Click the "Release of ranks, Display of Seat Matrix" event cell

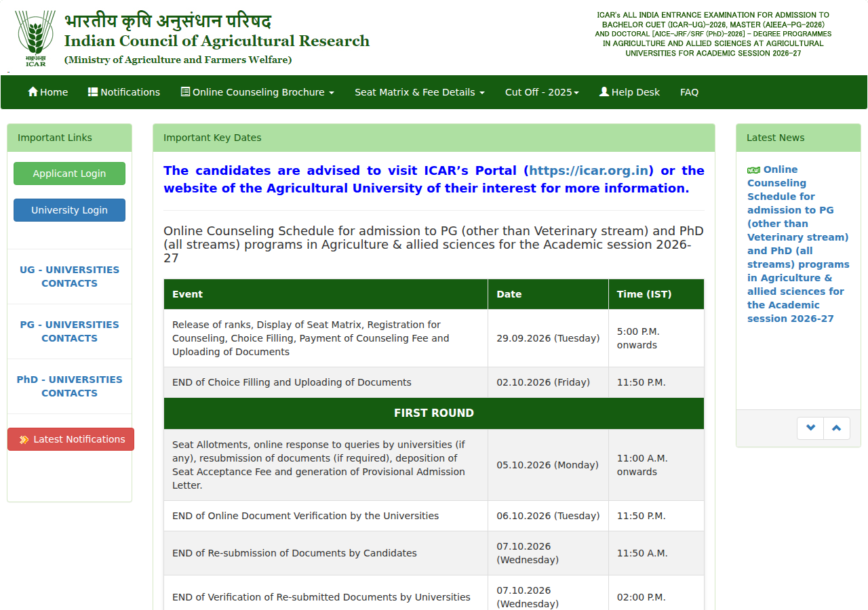[325, 338]
